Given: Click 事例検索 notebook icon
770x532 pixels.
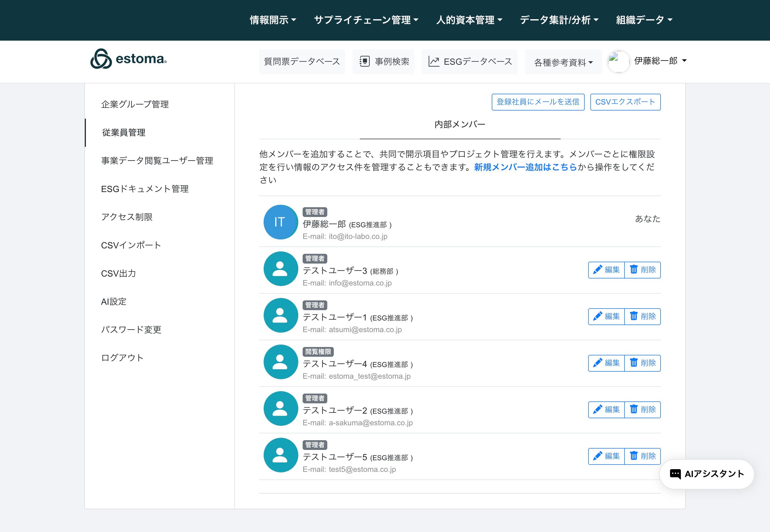Looking at the screenshot, I should (364, 62).
